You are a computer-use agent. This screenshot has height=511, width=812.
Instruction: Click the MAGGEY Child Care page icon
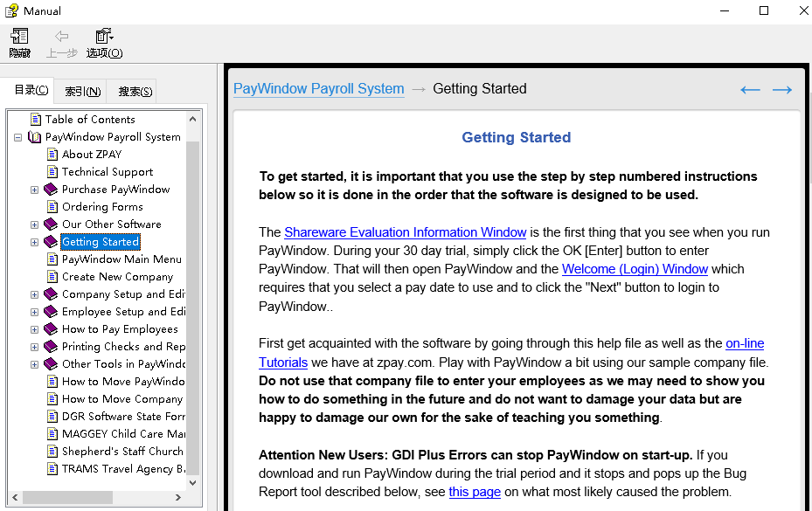coord(52,434)
